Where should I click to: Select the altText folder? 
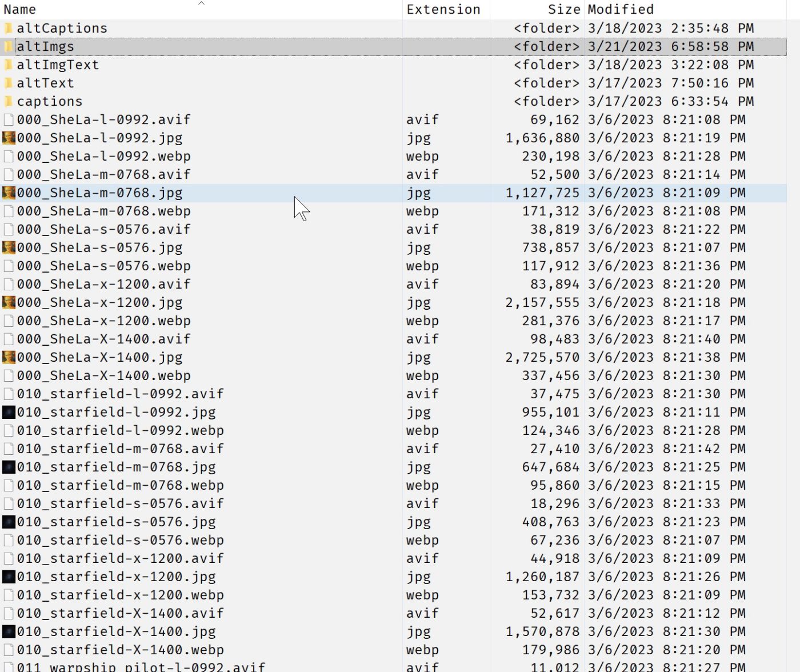(45, 83)
